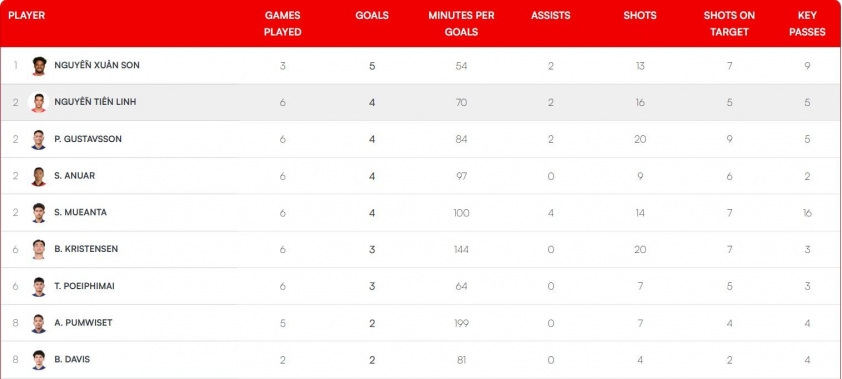Sort by Assists column header
Viewport: 842px width, 379px height.
point(550,16)
